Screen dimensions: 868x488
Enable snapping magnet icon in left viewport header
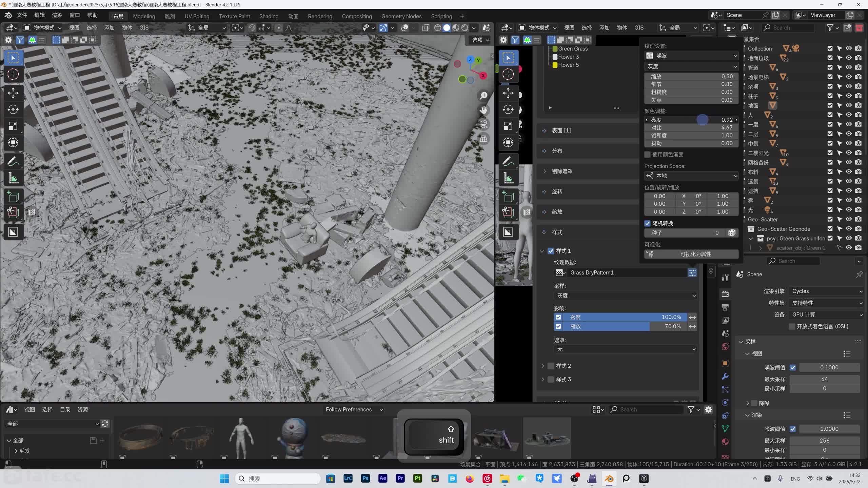[x=252, y=28]
